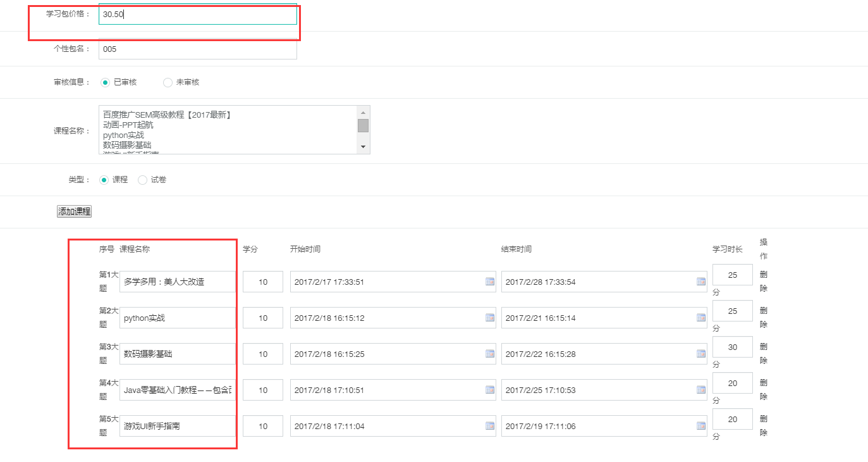Choose 动画-PPT起航 in the course list

(x=128, y=125)
